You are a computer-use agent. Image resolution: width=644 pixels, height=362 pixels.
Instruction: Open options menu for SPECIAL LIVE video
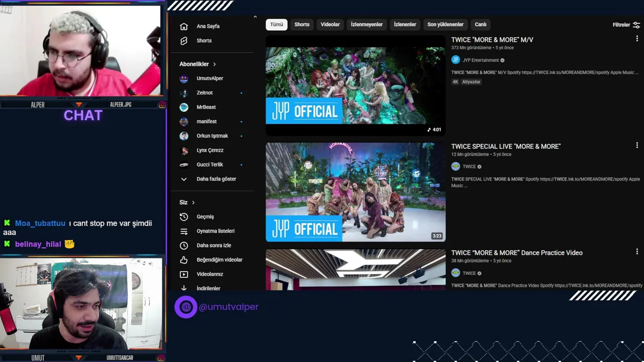point(637,145)
